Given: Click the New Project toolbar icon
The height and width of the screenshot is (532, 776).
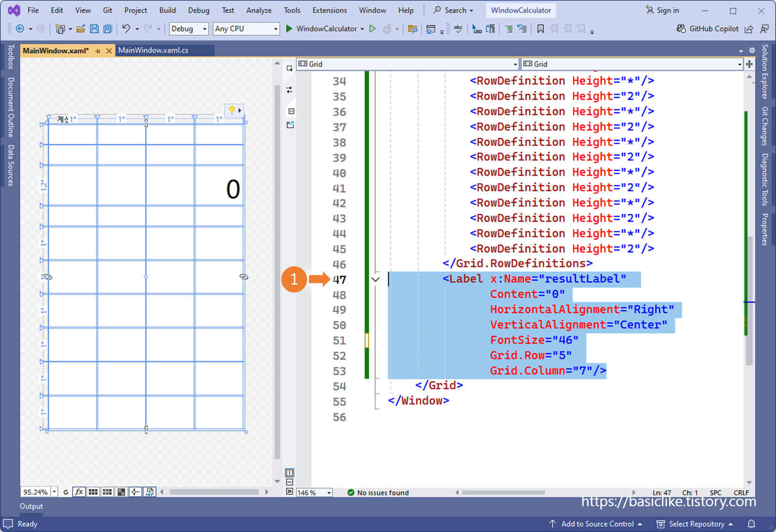Looking at the screenshot, I should [60, 29].
